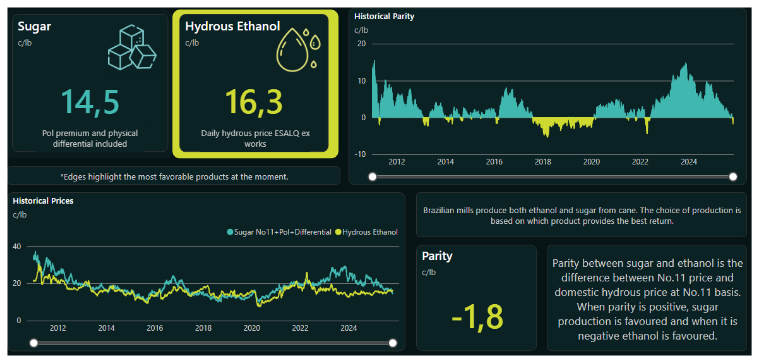Click the teal Sugar No11 legend dot

[x=230, y=232]
